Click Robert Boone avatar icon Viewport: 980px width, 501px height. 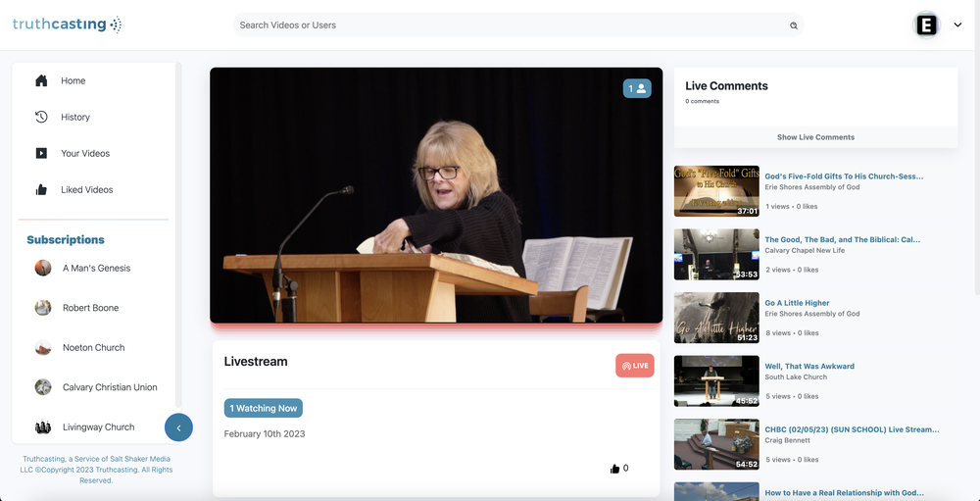43,308
